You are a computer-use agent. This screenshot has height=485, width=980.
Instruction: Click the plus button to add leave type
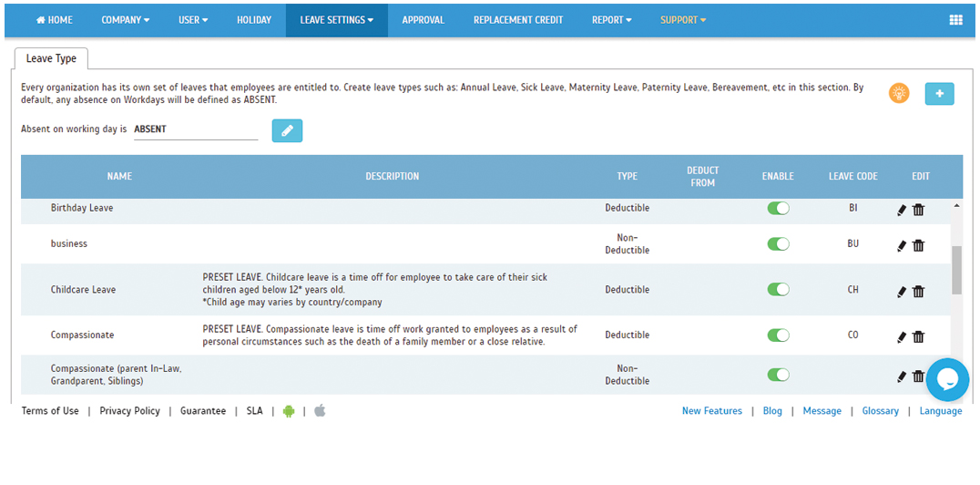click(939, 93)
